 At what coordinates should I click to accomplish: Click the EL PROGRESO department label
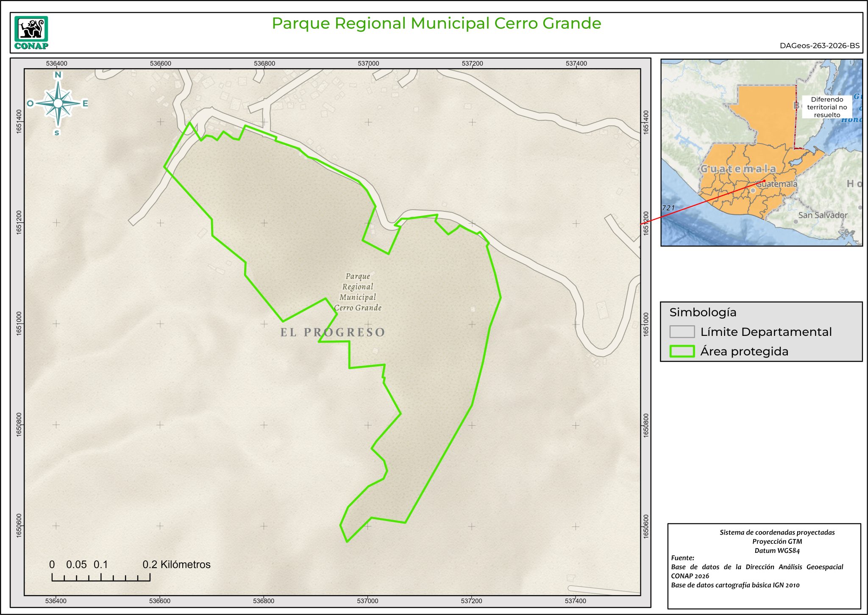(x=333, y=332)
